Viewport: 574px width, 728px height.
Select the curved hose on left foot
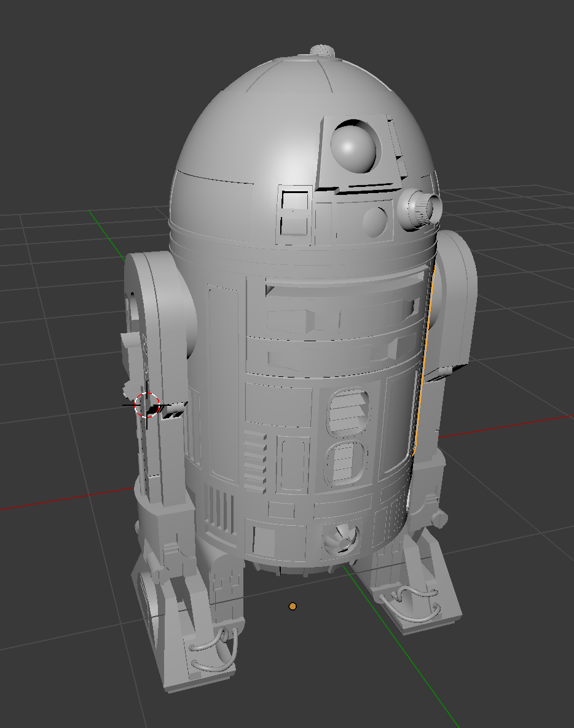tap(214, 648)
